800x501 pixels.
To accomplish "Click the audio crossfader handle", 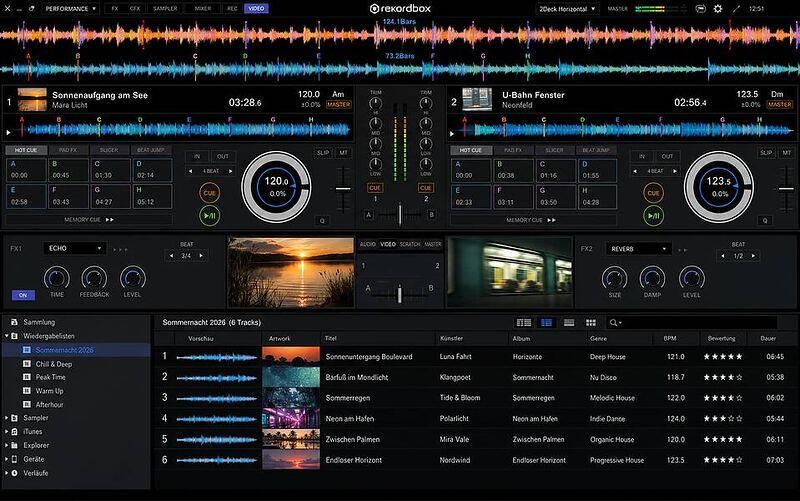I will [x=399, y=215].
